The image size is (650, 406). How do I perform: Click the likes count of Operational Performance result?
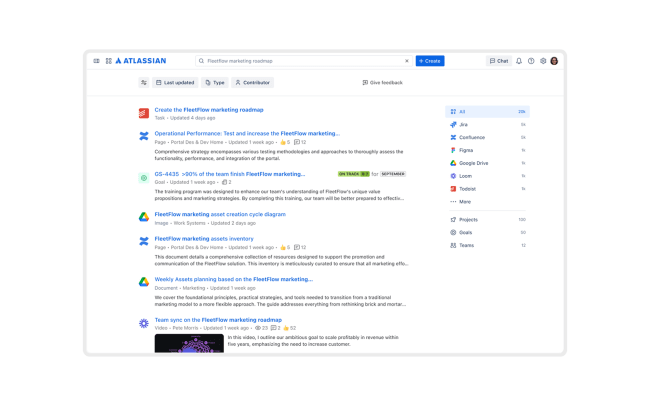[x=285, y=142]
